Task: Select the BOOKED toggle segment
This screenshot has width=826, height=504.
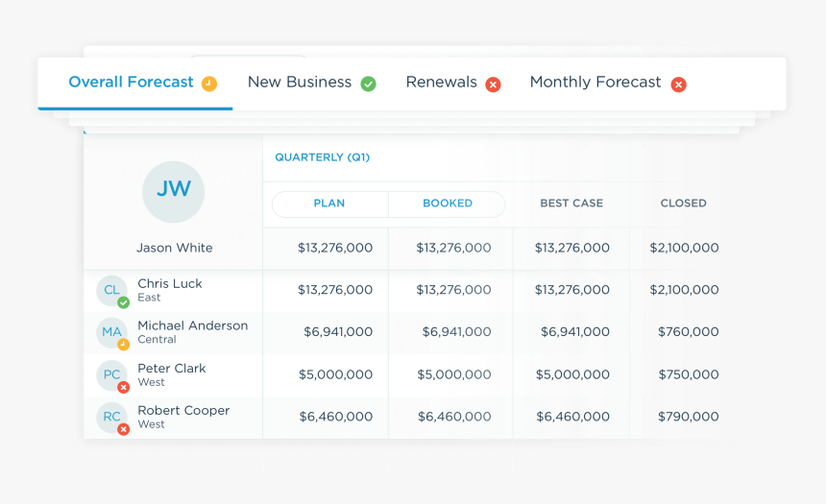Action: [447, 204]
